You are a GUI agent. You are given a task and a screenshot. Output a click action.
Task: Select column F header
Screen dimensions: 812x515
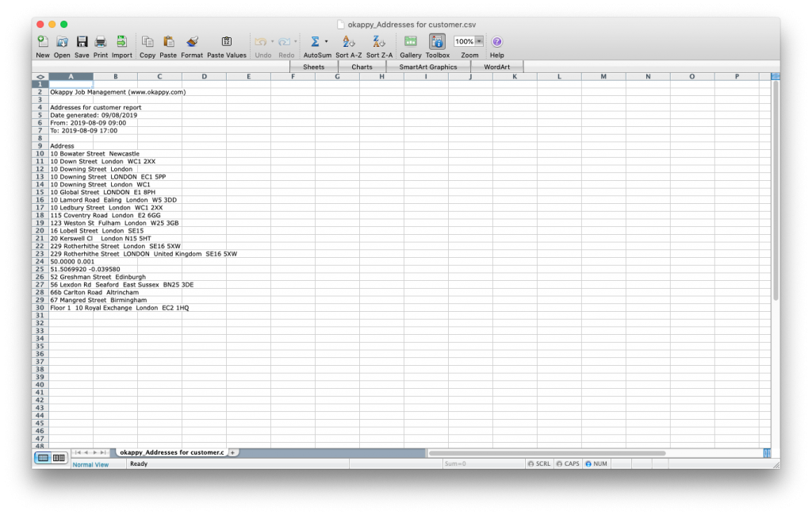(293, 77)
